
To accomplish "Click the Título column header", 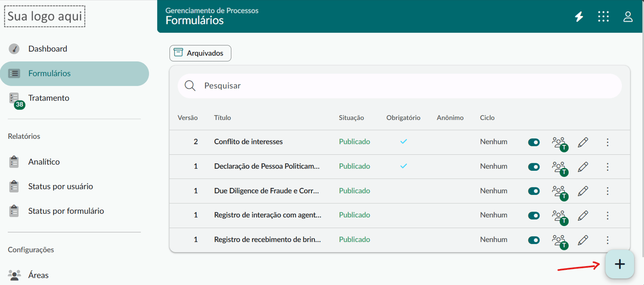I will coord(223,118).
